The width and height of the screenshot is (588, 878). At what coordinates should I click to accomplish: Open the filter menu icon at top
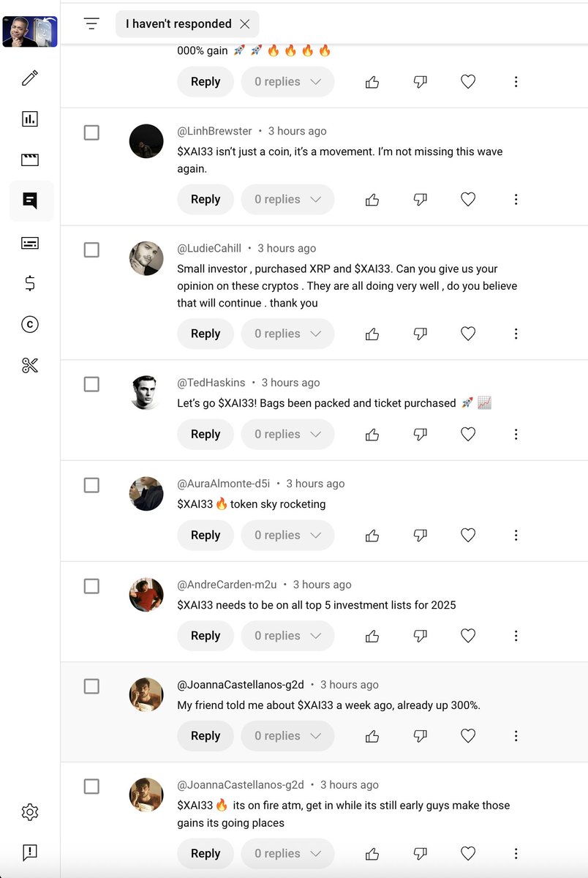click(91, 24)
